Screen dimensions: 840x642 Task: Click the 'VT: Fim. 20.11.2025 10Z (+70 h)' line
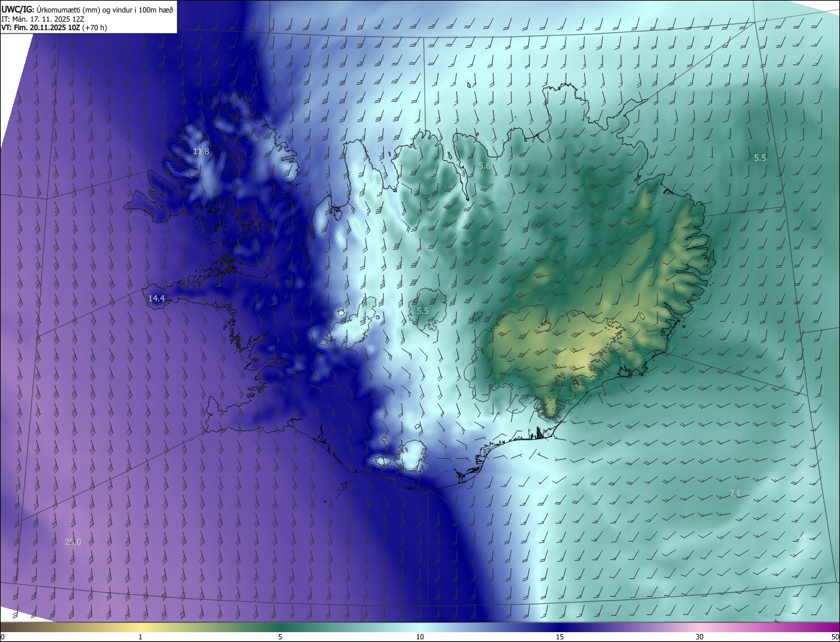point(54,28)
